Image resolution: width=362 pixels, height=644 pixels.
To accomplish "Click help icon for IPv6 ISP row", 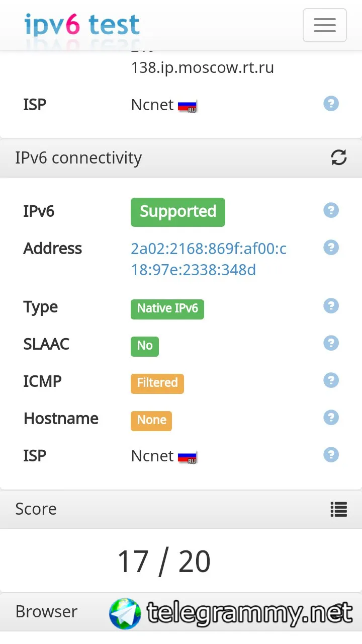I will (x=331, y=455).
